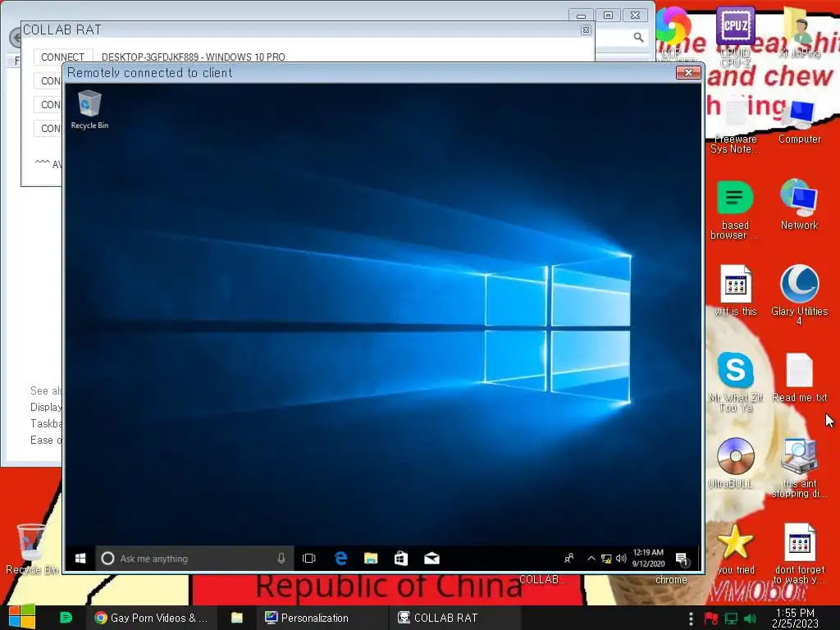Maximize the Personalization window

(x=608, y=15)
